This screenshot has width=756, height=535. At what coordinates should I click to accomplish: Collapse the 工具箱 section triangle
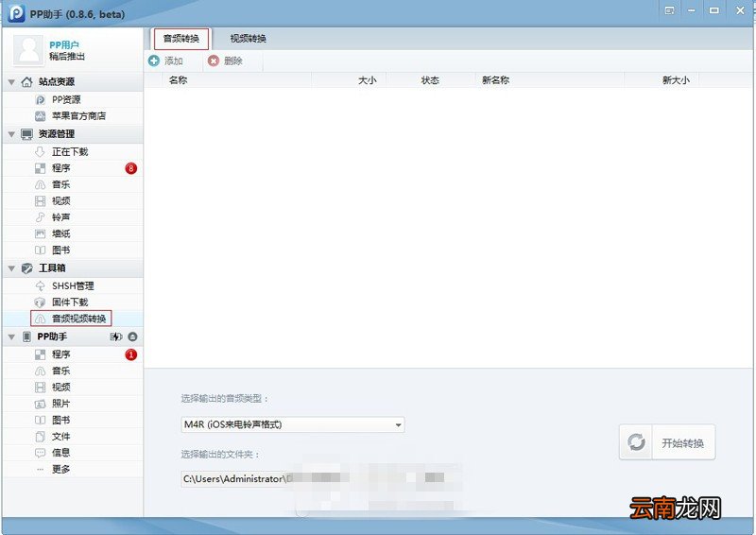click(x=11, y=268)
